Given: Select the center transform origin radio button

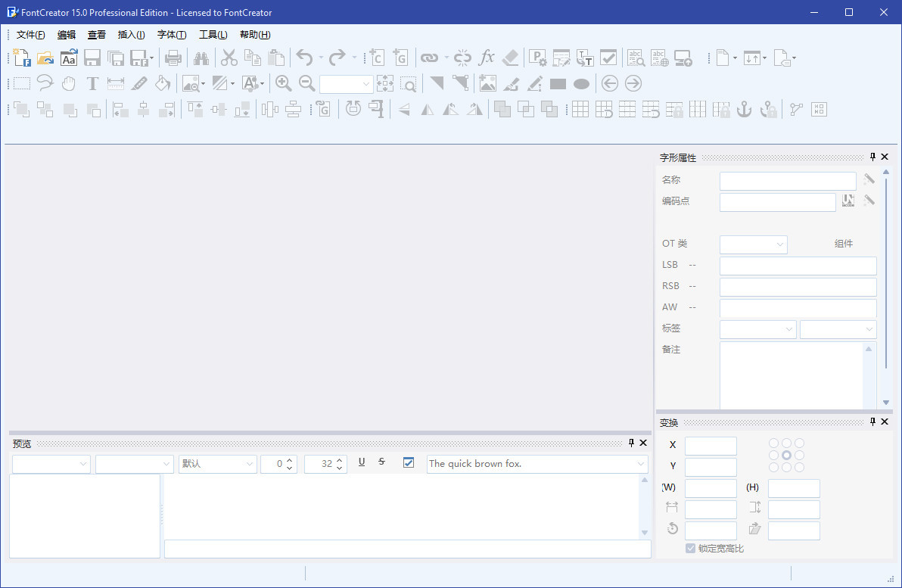Looking at the screenshot, I should coord(787,456).
